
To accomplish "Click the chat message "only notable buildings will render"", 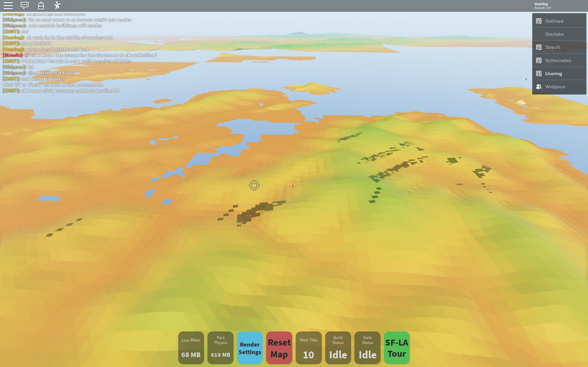I will 52,26.
